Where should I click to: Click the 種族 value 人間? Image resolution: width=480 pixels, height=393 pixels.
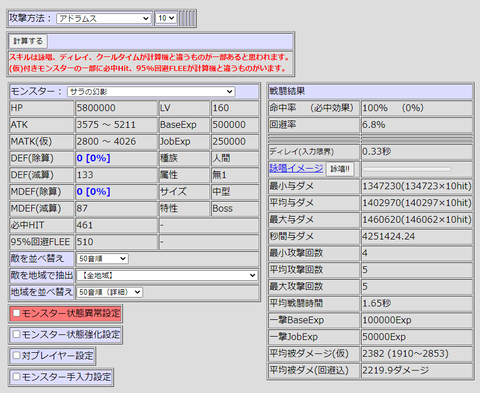click(221, 158)
